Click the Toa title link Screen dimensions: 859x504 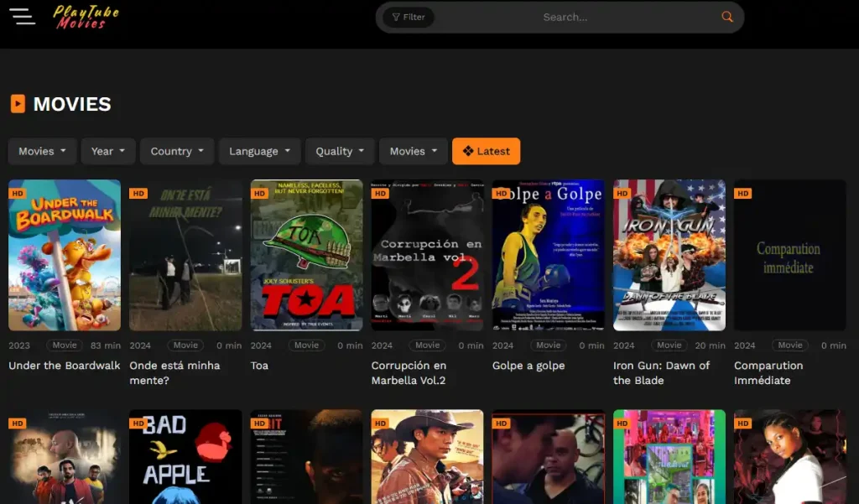pyautogui.click(x=260, y=366)
